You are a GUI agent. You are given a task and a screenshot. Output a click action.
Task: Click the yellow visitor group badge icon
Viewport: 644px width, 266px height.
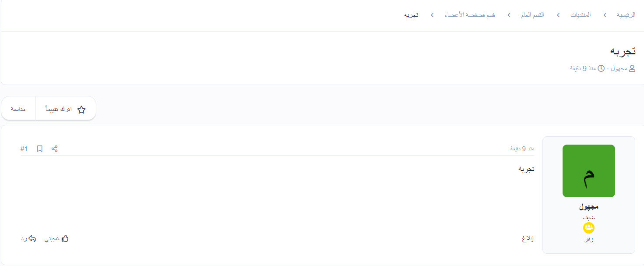coord(589,228)
